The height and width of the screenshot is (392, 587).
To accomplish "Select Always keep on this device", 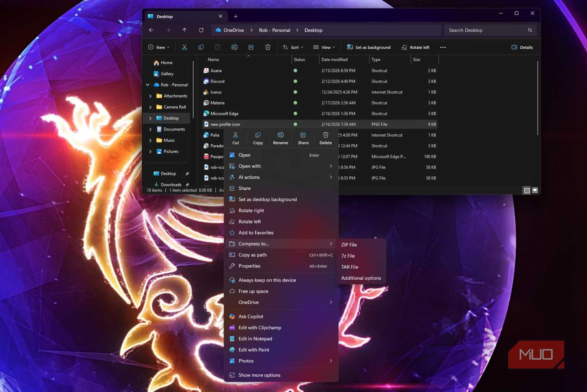I will pos(281,280).
